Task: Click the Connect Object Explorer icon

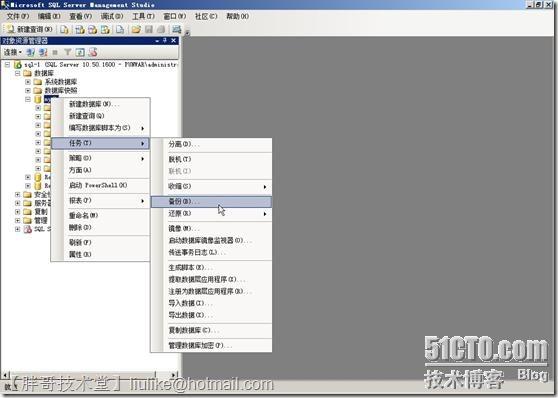Action: point(31,52)
